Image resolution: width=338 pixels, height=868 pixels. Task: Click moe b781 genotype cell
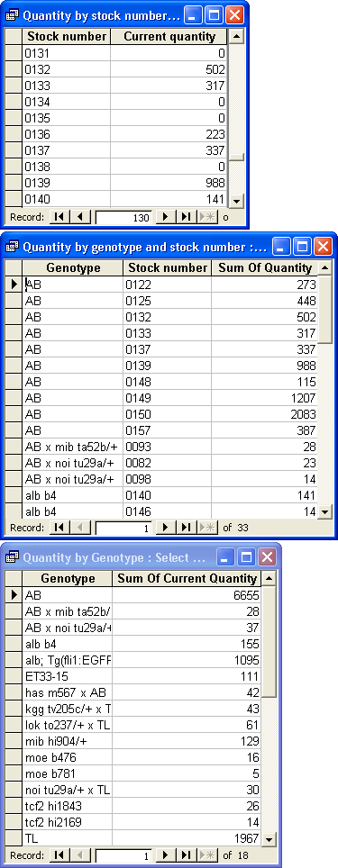(x=68, y=773)
